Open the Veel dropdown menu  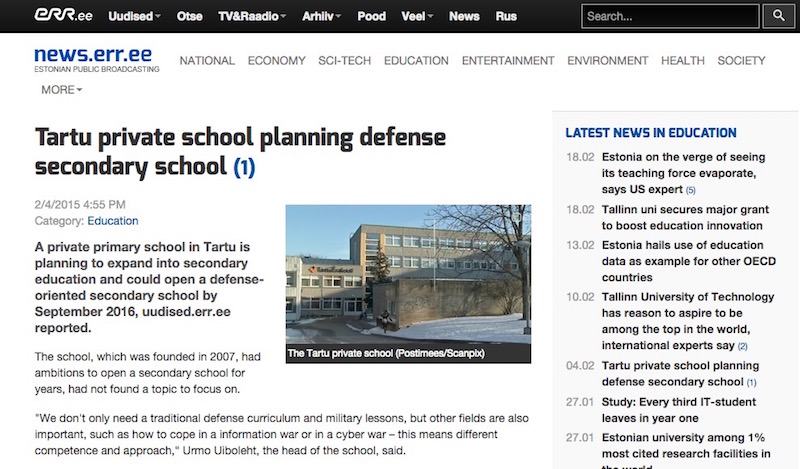[417, 16]
